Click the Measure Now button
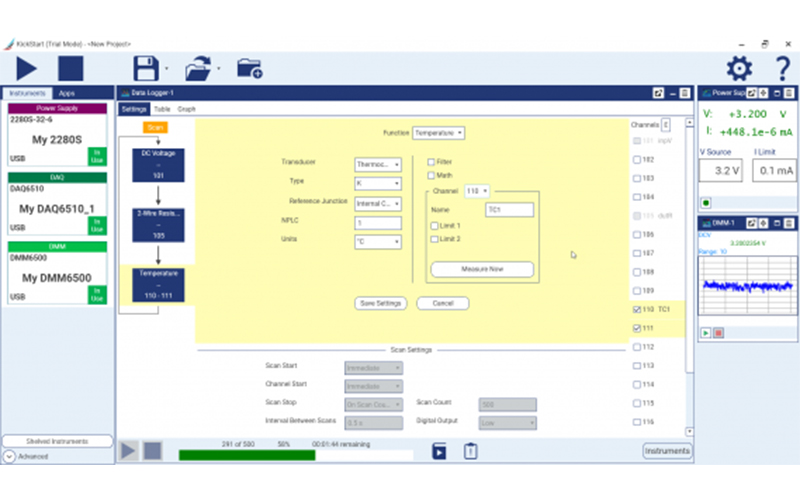This screenshot has height=500, width=800. (482, 269)
